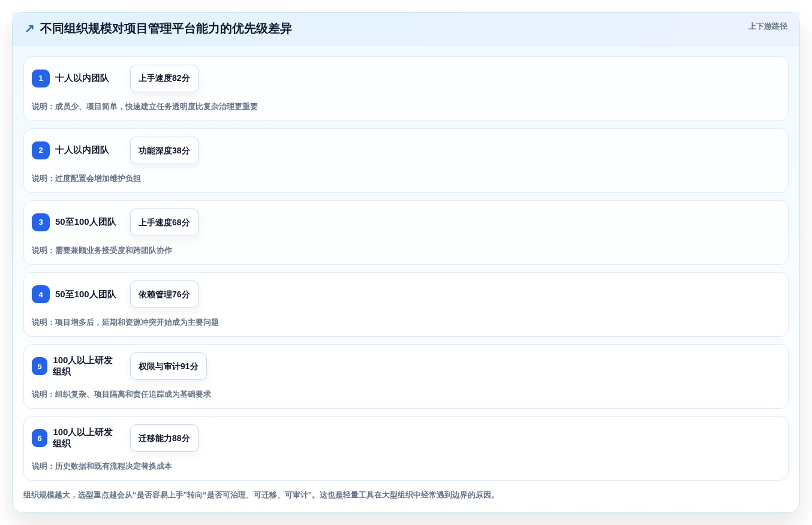Click the title 不同组织规模对项目管理平台能力的优先级差异
This screenshot has height=525, width=812.
click(166, 29)
